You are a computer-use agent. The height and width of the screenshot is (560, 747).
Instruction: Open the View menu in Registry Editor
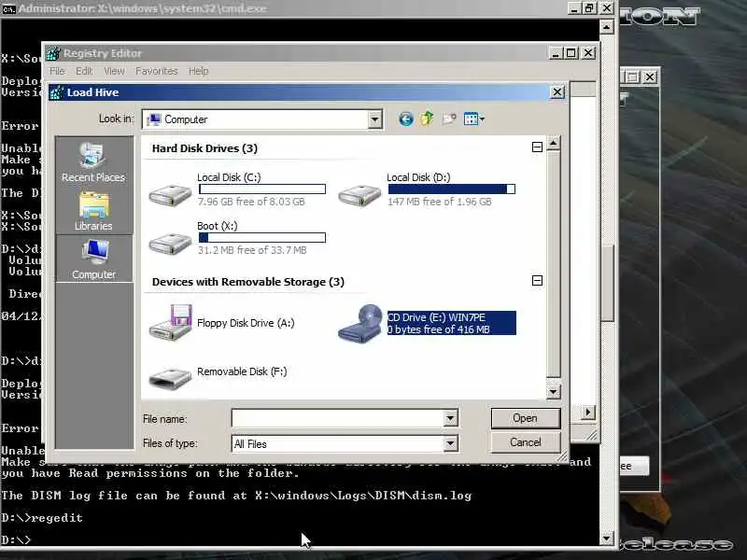point(114,71)
